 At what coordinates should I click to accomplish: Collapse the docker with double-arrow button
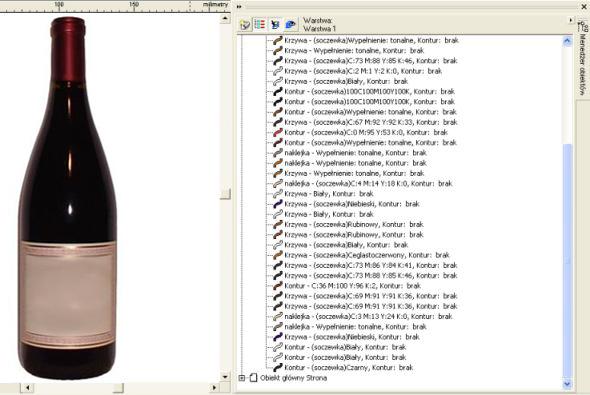point(239,6)
